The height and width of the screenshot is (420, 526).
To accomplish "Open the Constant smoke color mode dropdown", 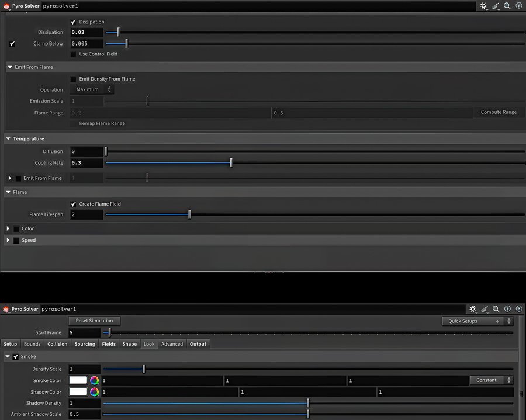I will [x=492, y=380].
